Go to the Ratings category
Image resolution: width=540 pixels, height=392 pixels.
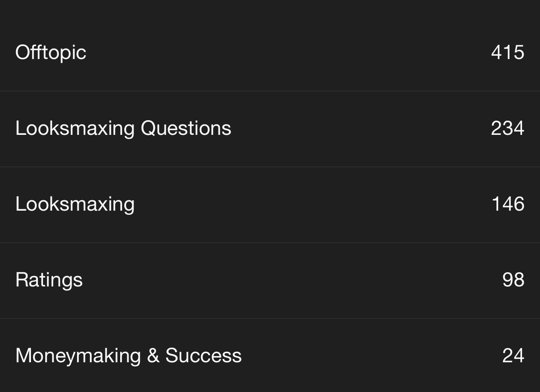(49, 280)
